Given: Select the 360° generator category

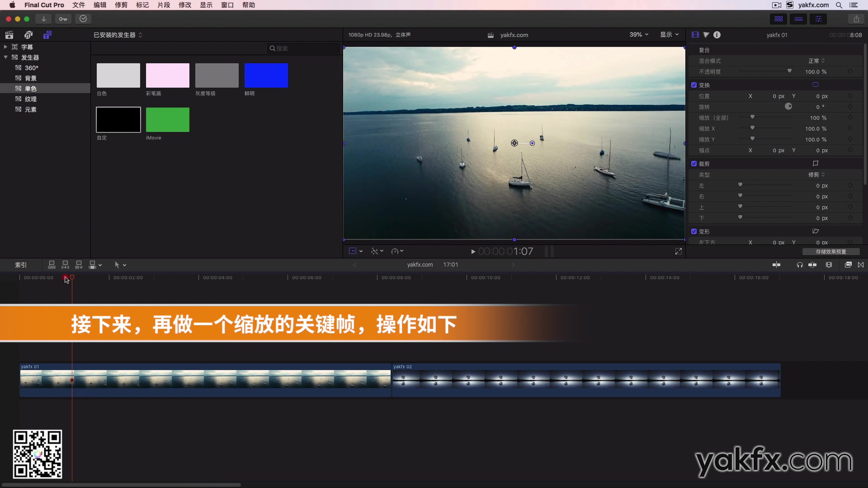Looking at the screenshot, I should click(x=31, y=68).
